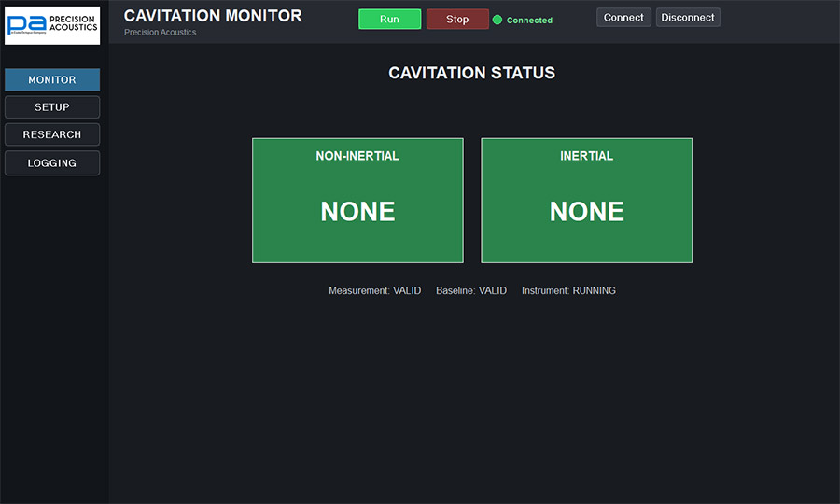Click the CAVITATION MONITOR title

pos(213,16)
